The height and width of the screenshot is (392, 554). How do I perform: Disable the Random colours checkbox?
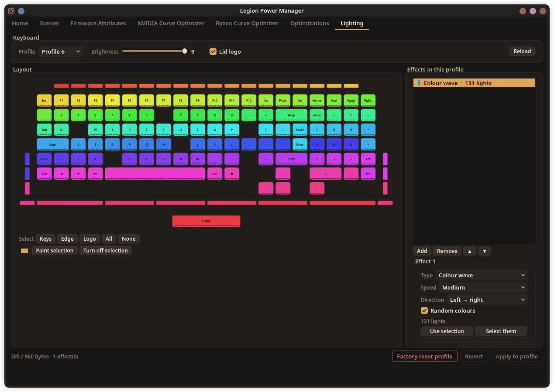click(424, 310)
